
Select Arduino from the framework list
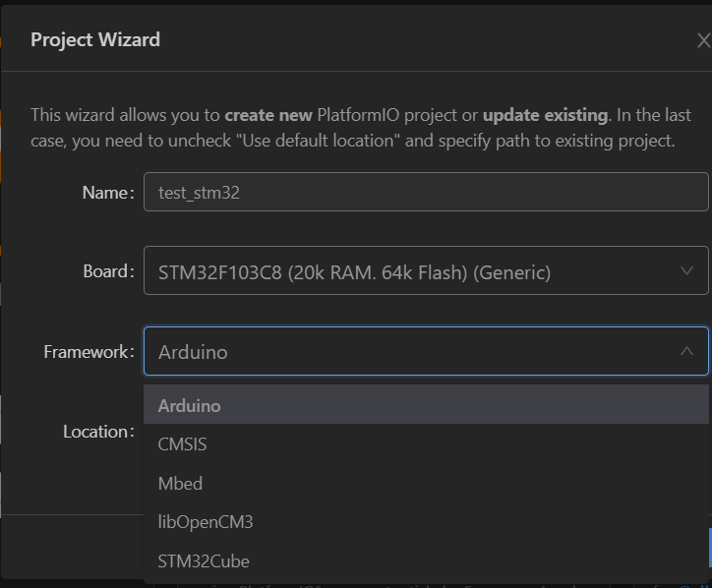(x=190, y=405)
